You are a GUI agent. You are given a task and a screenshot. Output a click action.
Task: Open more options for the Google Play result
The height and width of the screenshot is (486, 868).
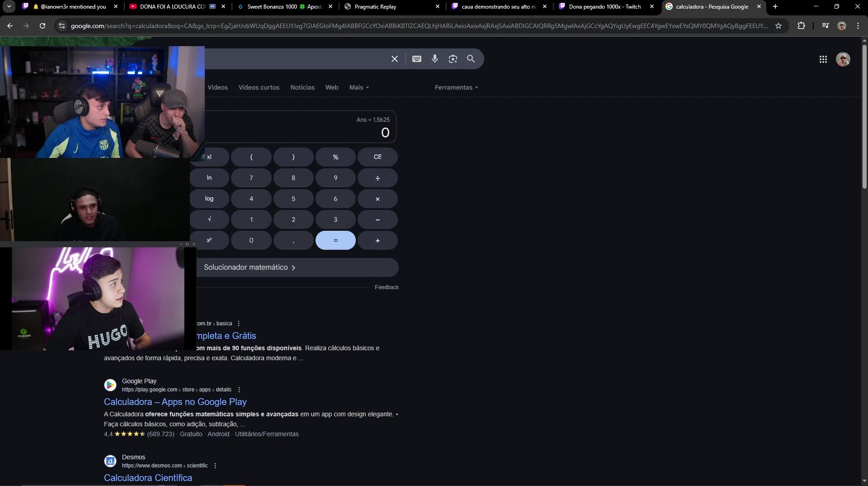pos(239,390)
